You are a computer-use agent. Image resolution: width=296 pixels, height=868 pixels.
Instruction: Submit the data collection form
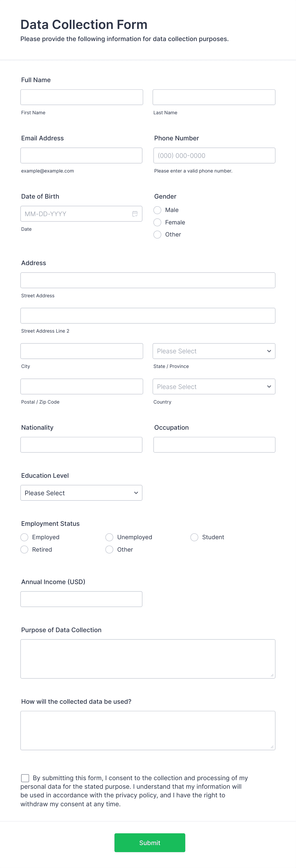point(150,843)
